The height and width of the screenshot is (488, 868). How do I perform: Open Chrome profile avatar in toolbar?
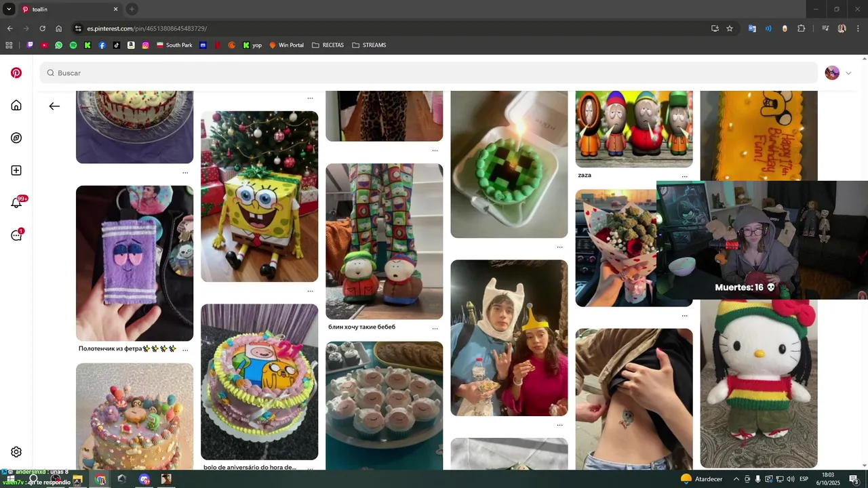point(842,28)
